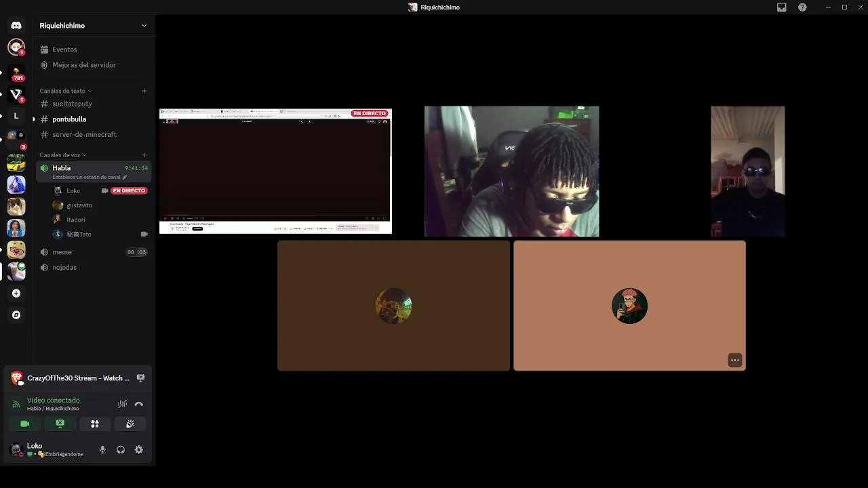Viewport: 868px width, 488px height.
Task: Open the yellow character server icon
Action: coord(16,249)
